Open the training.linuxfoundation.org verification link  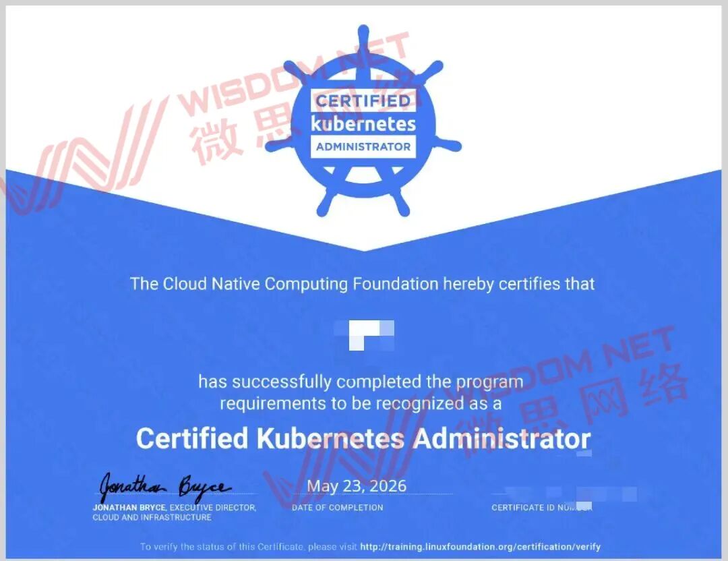[480, 547]
